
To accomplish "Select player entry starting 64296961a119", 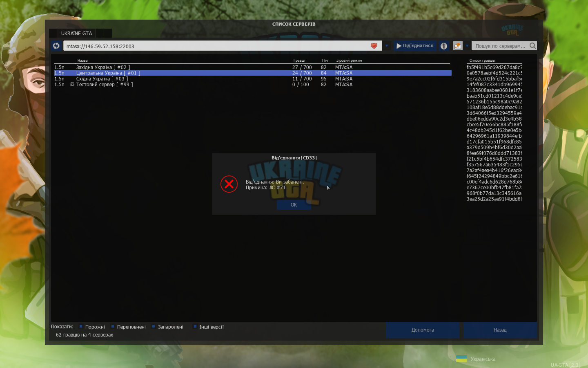I will (x=494, y=136).
